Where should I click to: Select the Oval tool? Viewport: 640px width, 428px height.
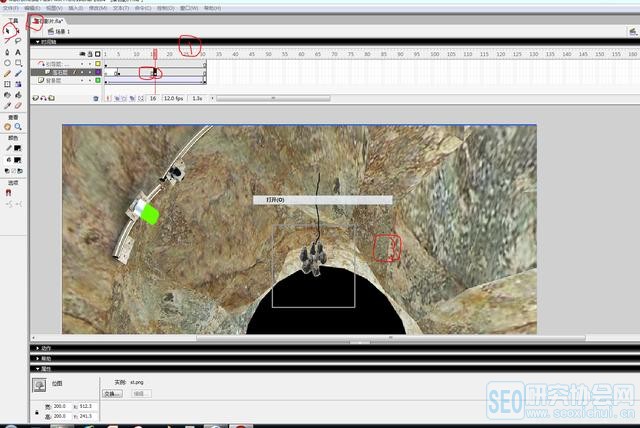pos(7,63)
